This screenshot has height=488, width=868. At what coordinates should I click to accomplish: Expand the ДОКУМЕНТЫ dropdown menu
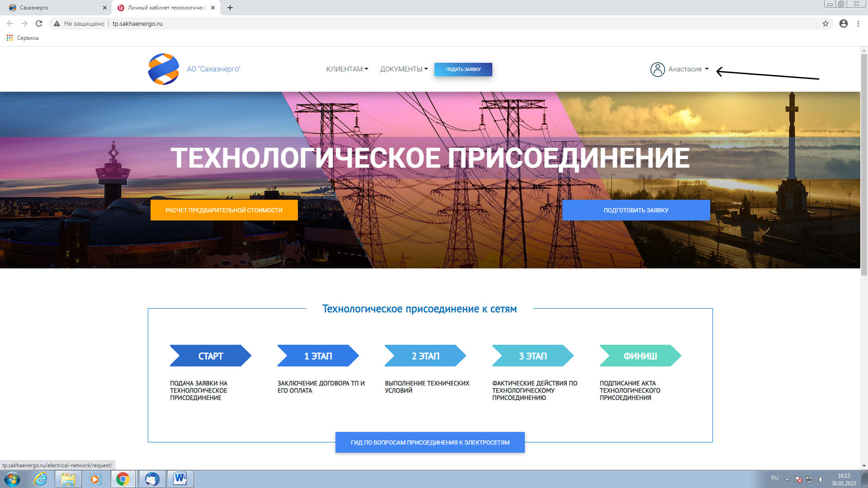click(x=404, y=69)
